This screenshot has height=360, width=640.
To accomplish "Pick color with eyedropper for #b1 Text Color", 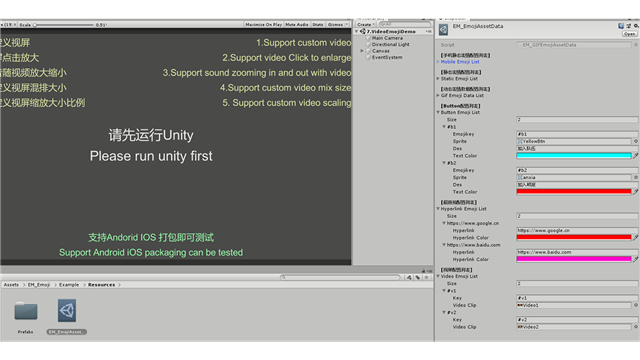I will [x=636, y=156].
